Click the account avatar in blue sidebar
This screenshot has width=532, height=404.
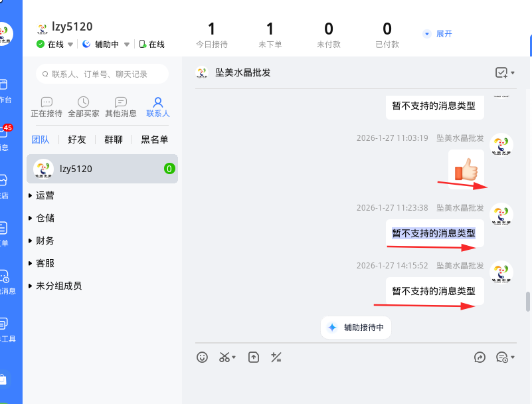[x=5, y=34]
